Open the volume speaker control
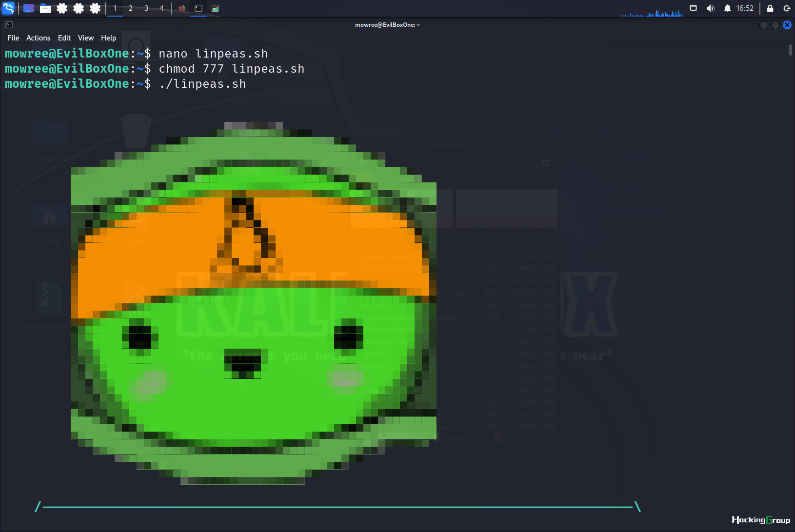795x532 pixels. (x=711, y=8)
